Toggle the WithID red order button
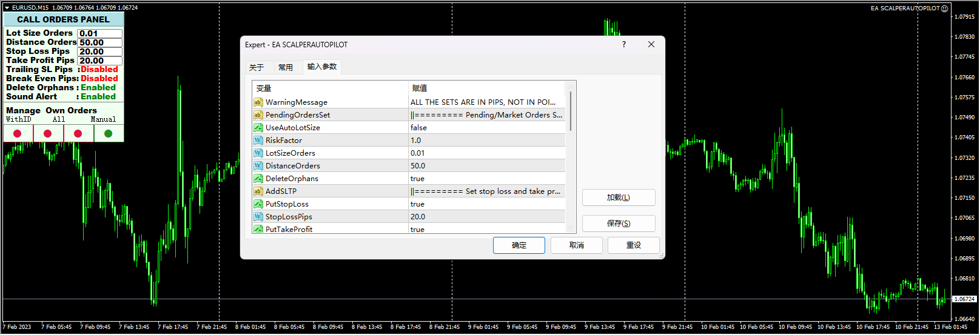 [18, 133]
